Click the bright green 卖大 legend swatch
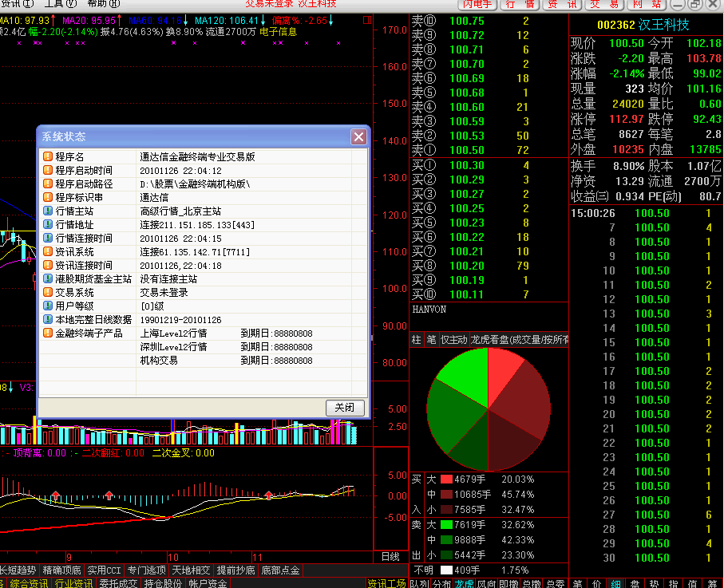The image size is (724, 588). click(x=446, y=524)
